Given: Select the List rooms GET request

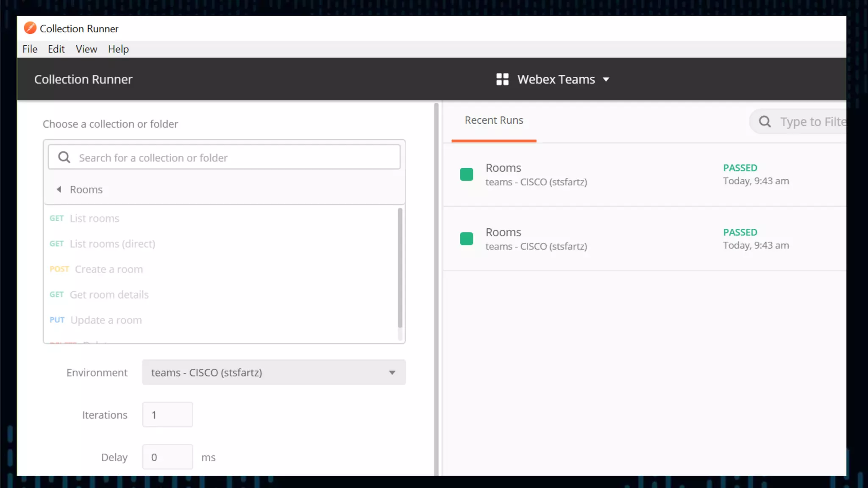Looking at the screenshot, I should point(94,219).
